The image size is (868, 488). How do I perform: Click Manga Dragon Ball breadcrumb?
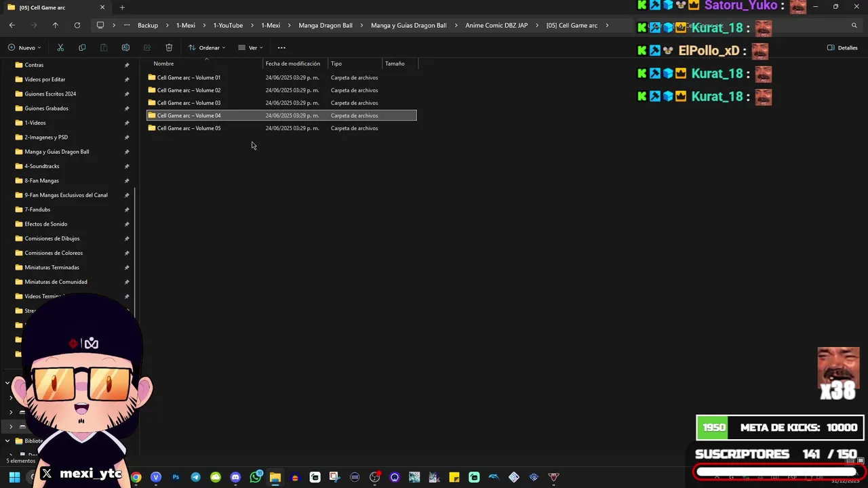[x=325, y=26]
